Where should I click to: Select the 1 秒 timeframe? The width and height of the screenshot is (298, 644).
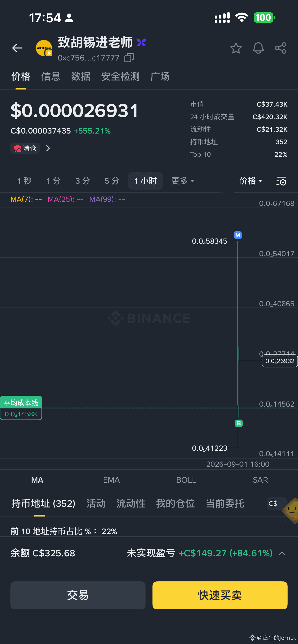[x=24, y=181]
